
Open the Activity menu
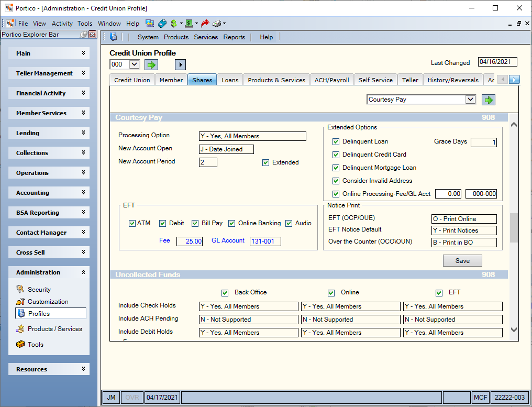point(62,24)
